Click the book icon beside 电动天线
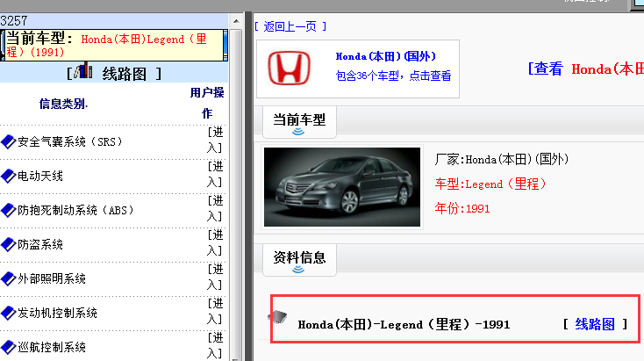Viewport: 644px width, 361px height. pos(8,176)
